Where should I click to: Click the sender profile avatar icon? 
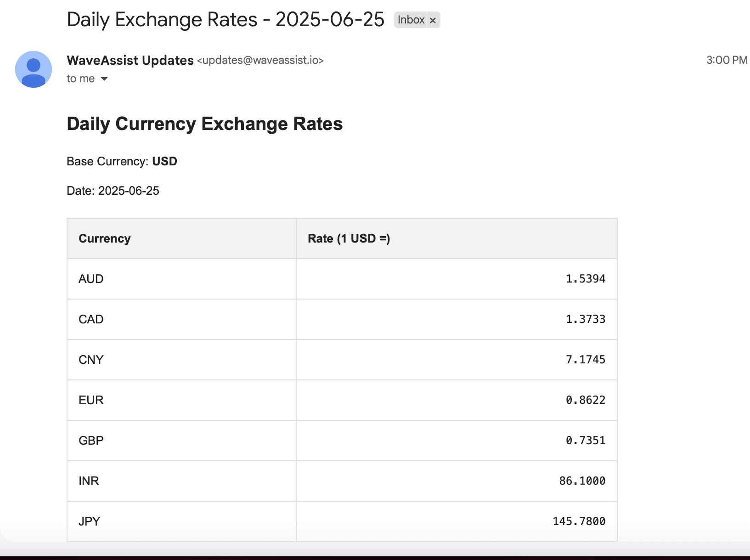pyautogui.click(x=34, y=69)
